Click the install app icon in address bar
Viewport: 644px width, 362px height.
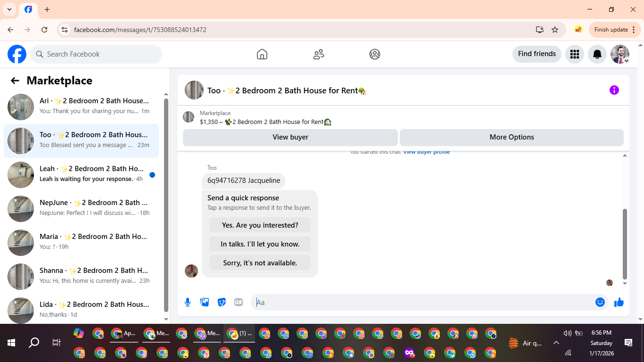(540, 30)
